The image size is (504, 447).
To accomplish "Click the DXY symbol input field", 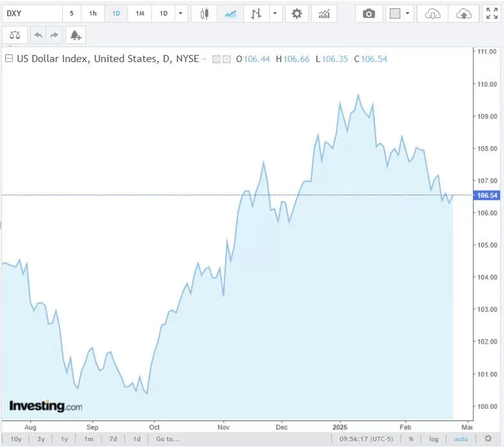I will point(31,14).
